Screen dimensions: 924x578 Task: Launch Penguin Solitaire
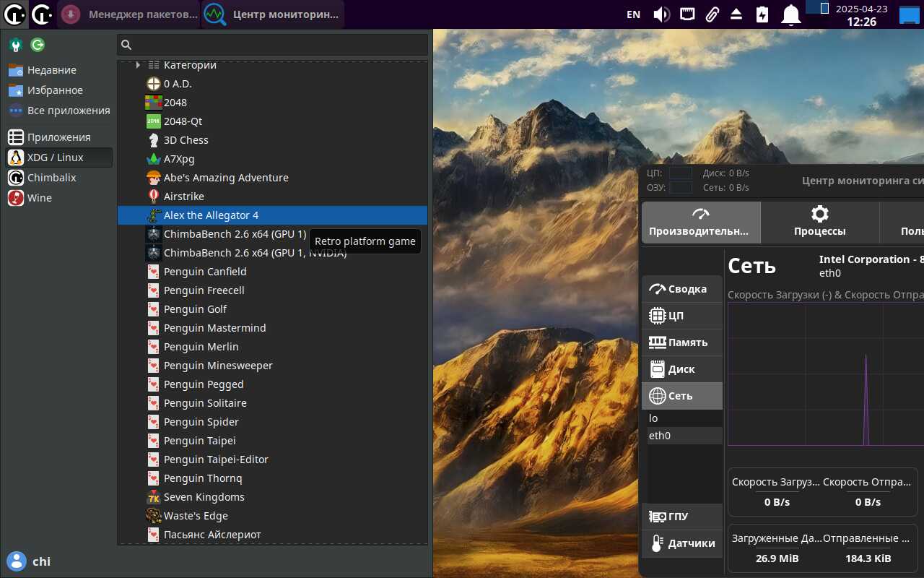pos(272,403)
